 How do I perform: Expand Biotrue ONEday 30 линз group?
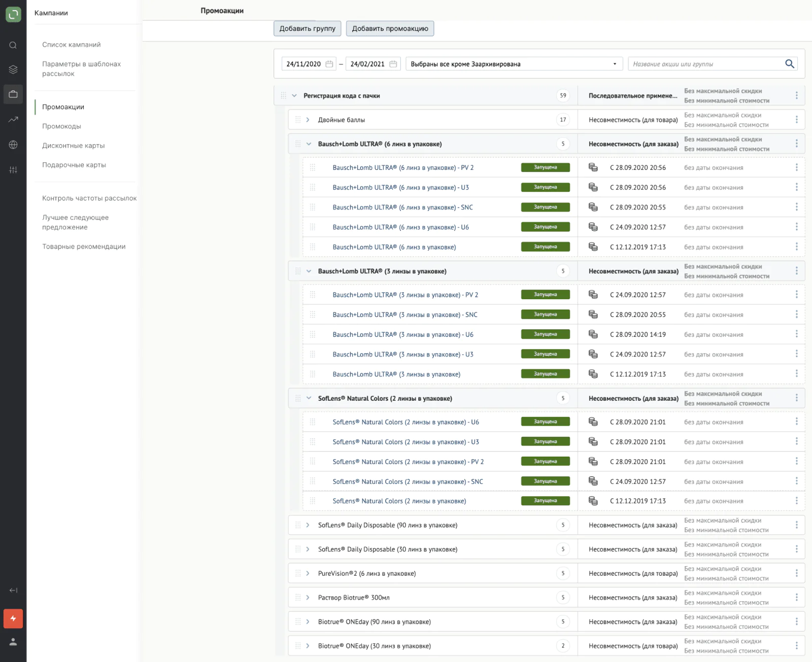coord(308,646)
